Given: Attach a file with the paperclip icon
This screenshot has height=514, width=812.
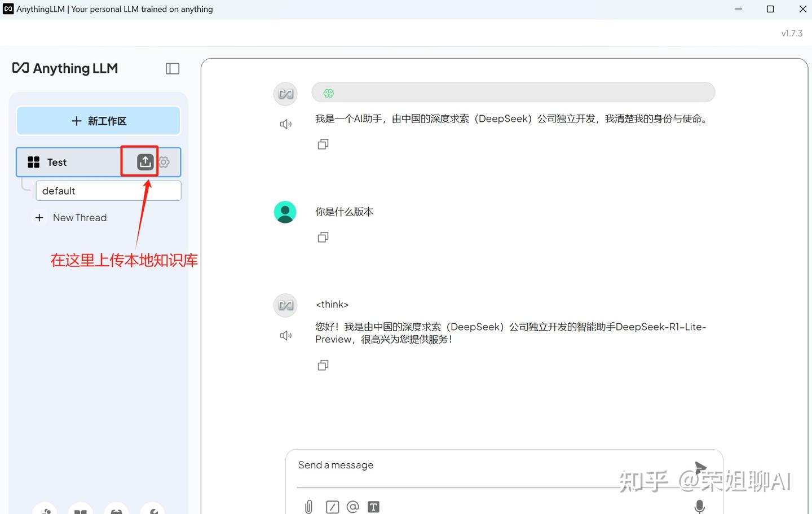Looking at the screenshot, I should 308,507.
